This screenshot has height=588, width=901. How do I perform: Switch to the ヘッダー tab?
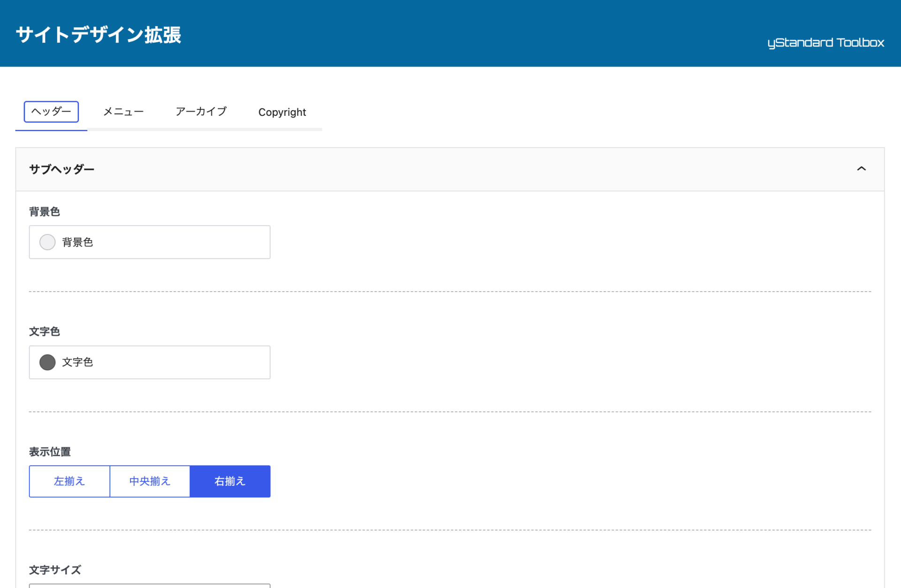point(51,112)
